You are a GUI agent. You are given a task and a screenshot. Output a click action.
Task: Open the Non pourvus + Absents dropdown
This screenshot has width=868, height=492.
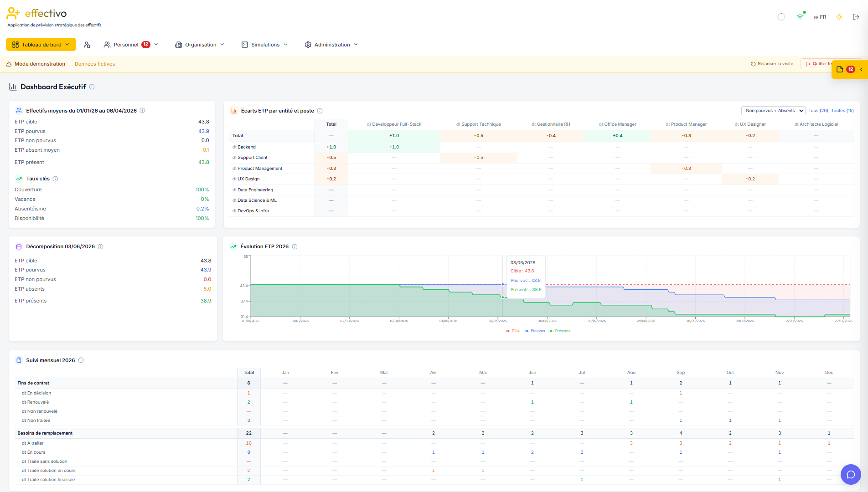click(773, 111)
